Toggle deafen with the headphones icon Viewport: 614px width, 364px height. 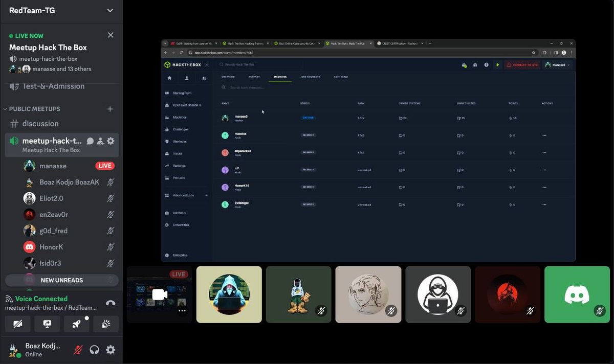pyautogui.click(x=94, y=350)
